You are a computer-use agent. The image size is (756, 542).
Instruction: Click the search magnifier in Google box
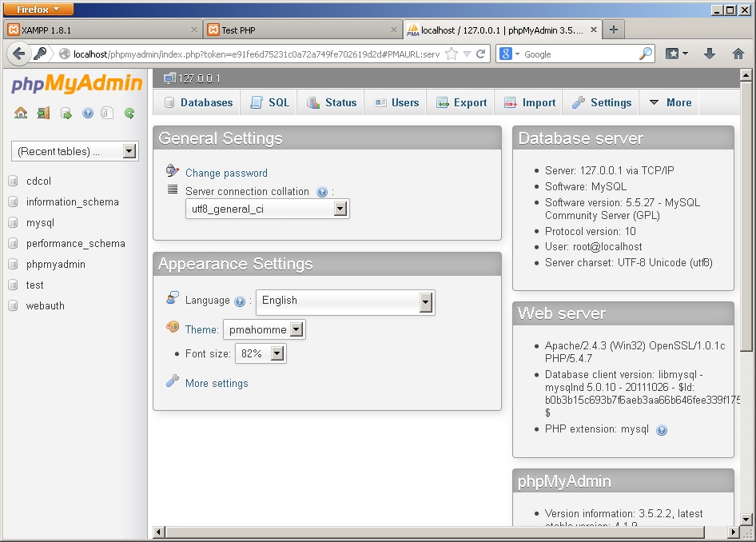pos(646,54)
